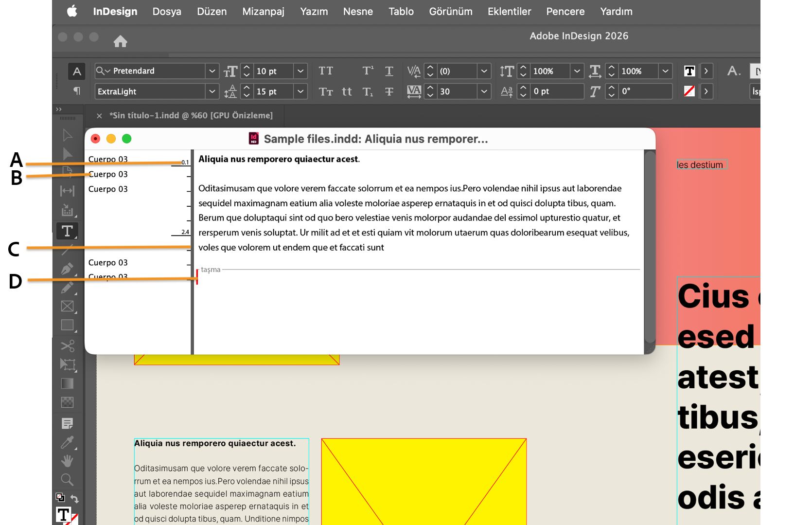Screen dimensions: 812x525
Task: Open the 15 pt leading dropdown
Action: [300, 91]
